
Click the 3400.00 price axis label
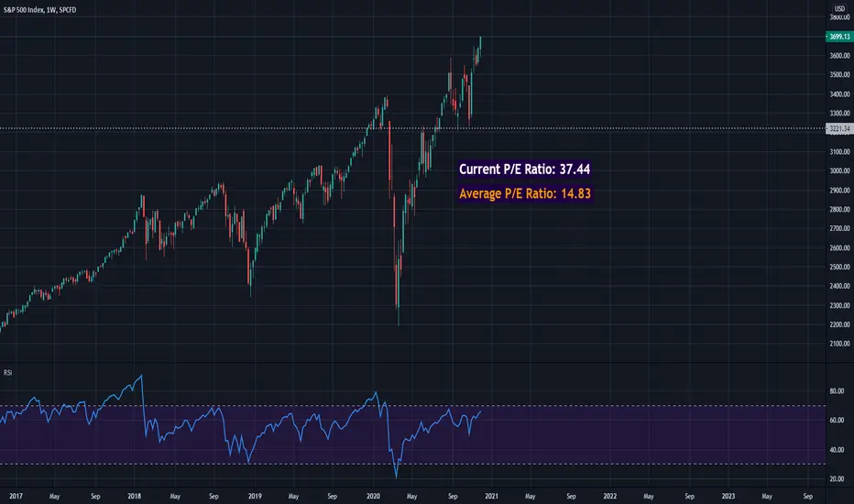point(840,94)
